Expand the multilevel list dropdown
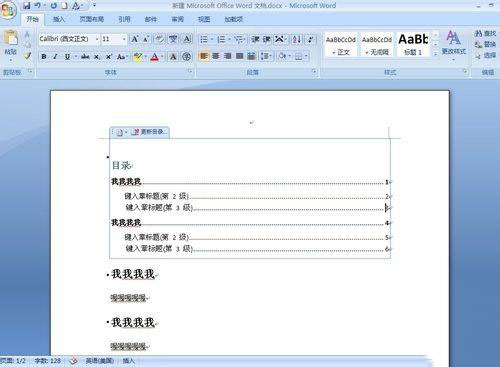The height and width of the screenshot is (367, 500). click(x=246, y=40)
